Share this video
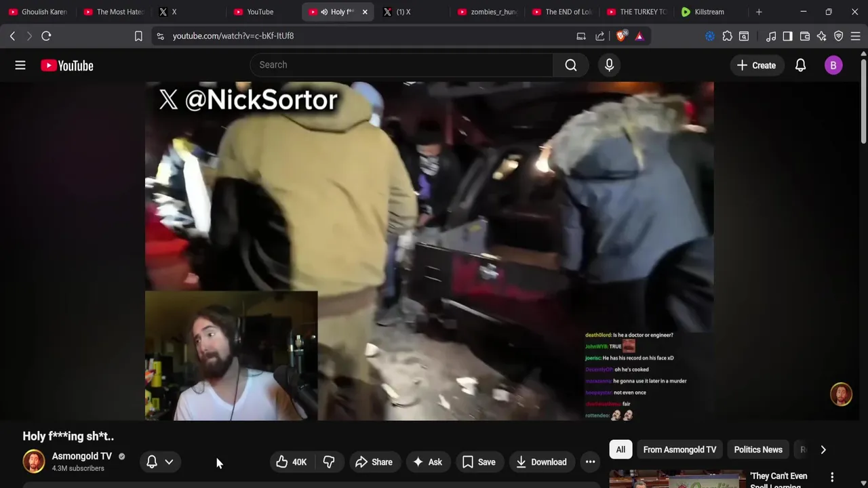 (x=374, y=462)
